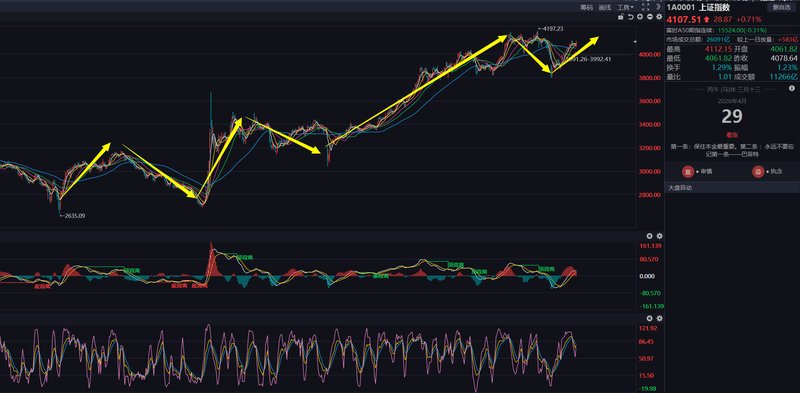Select the 大盘异动 section header
Viewport: 800px width, 393px height.
732,188
